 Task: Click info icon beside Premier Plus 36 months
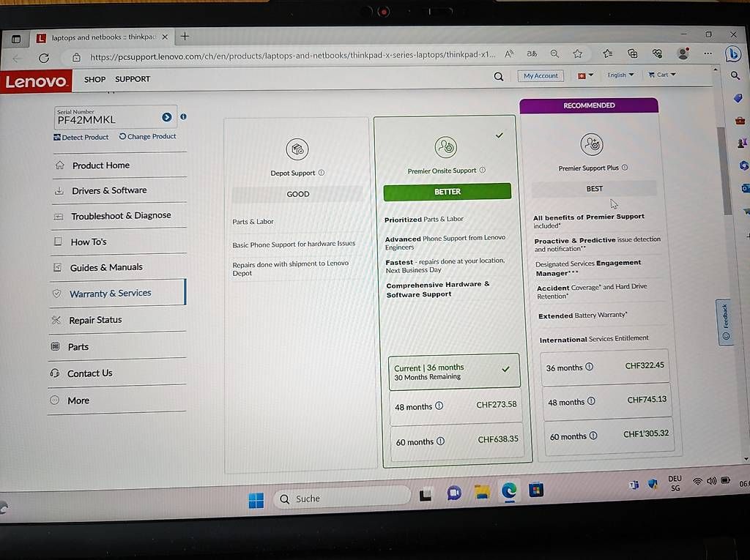pyautogui.click(x=590, y=367)
